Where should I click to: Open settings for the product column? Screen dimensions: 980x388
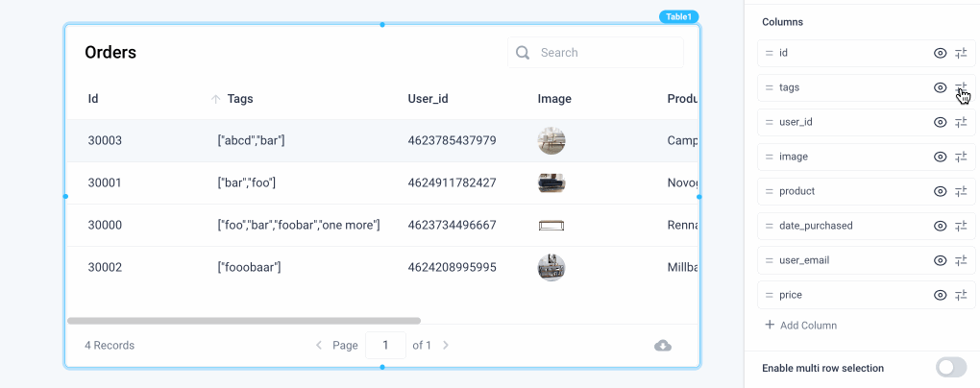(961, 191)
